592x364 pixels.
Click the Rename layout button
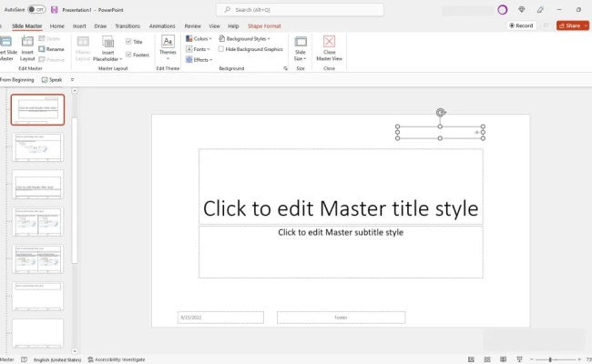(x=51, y=49)
